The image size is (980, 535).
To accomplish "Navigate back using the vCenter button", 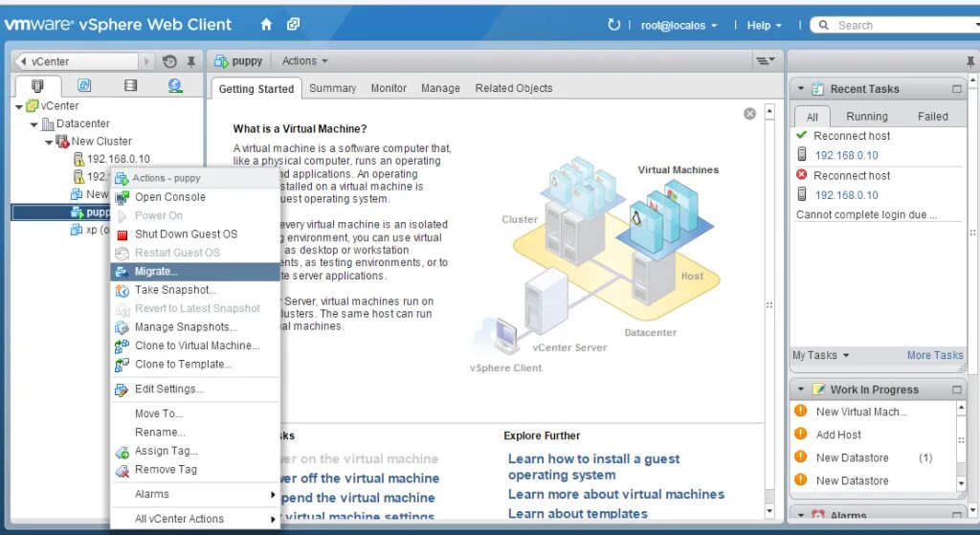I will coord(77,61).
